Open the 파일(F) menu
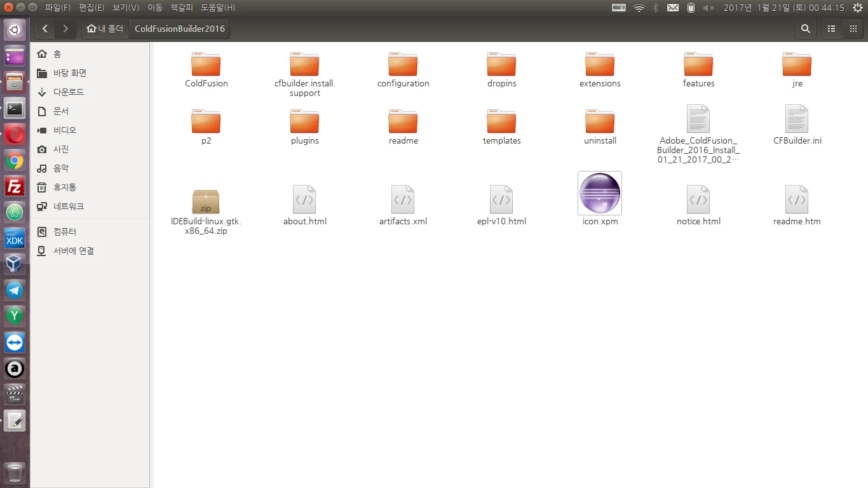 (58, 8)
